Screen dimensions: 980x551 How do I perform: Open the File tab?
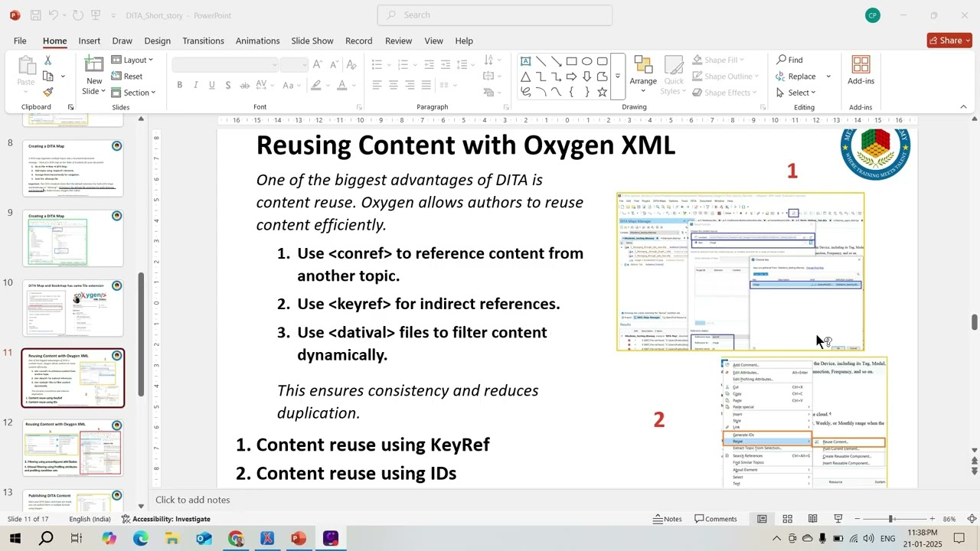(20, 41)
